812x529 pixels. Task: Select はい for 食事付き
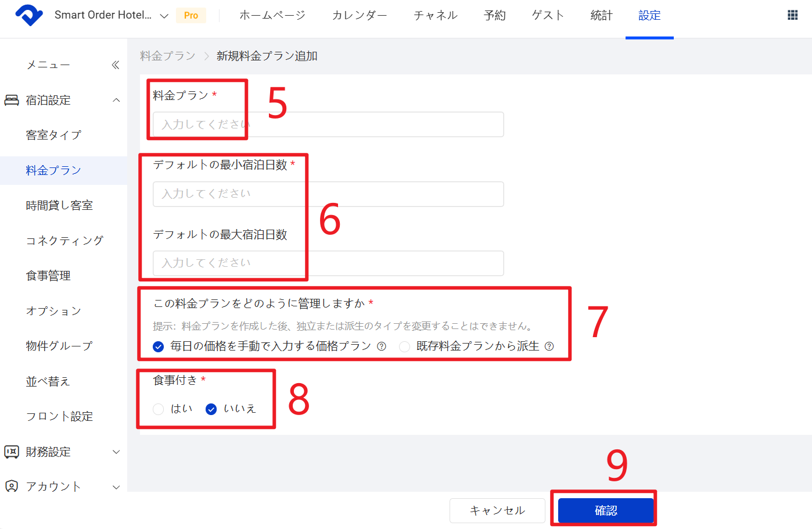159,409
